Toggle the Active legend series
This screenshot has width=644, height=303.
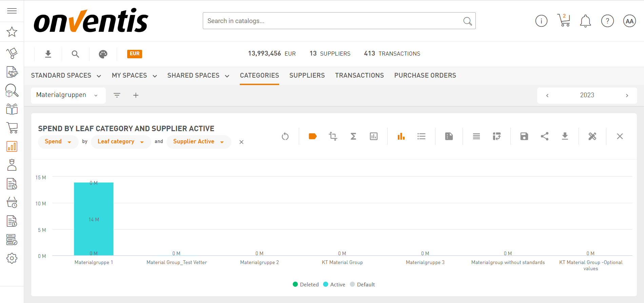[334, 284]
